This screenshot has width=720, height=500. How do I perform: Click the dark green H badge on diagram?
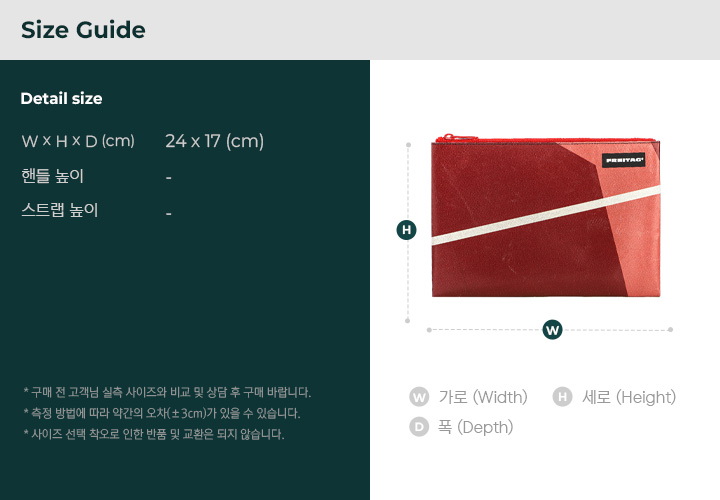pos(406,230)
